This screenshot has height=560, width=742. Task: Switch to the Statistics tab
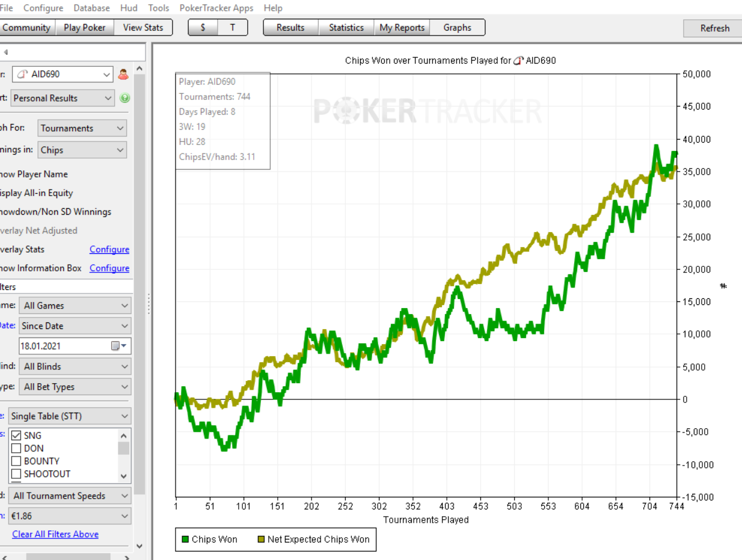346,28
